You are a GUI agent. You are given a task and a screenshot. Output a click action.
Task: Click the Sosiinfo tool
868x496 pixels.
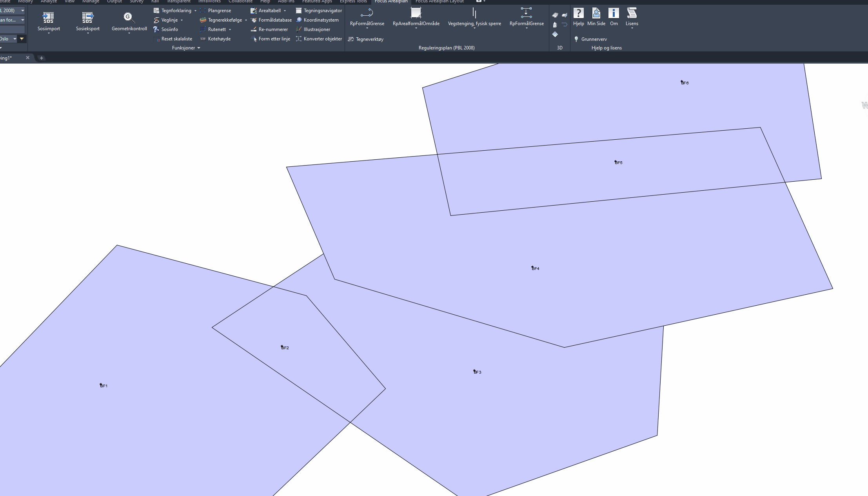pos(169,29)
